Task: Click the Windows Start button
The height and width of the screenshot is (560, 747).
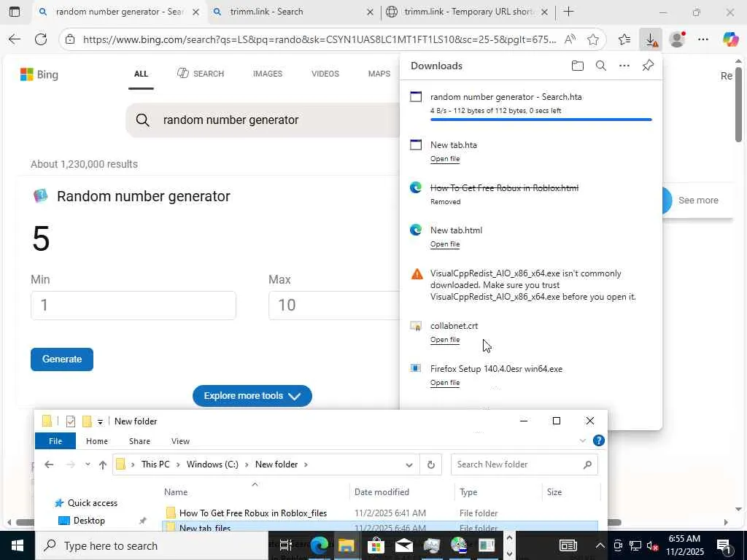Action: tap(18, 545)
